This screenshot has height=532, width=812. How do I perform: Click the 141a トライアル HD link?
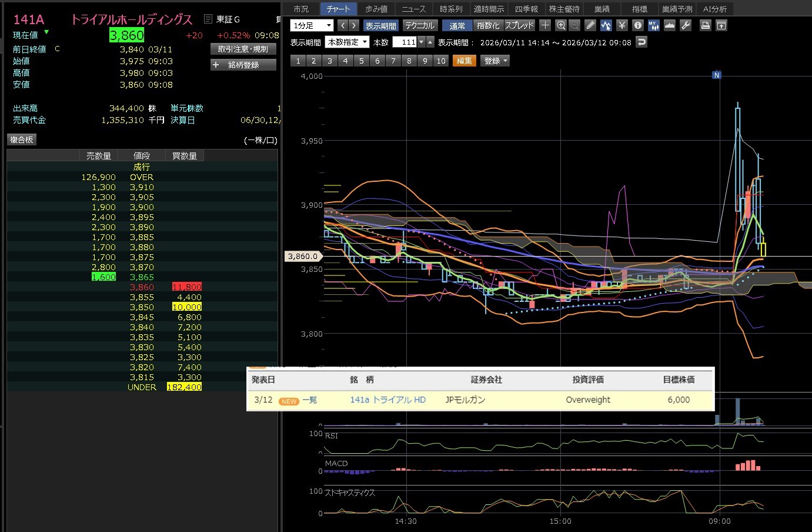pyautogui.click(x=387, y=400)
